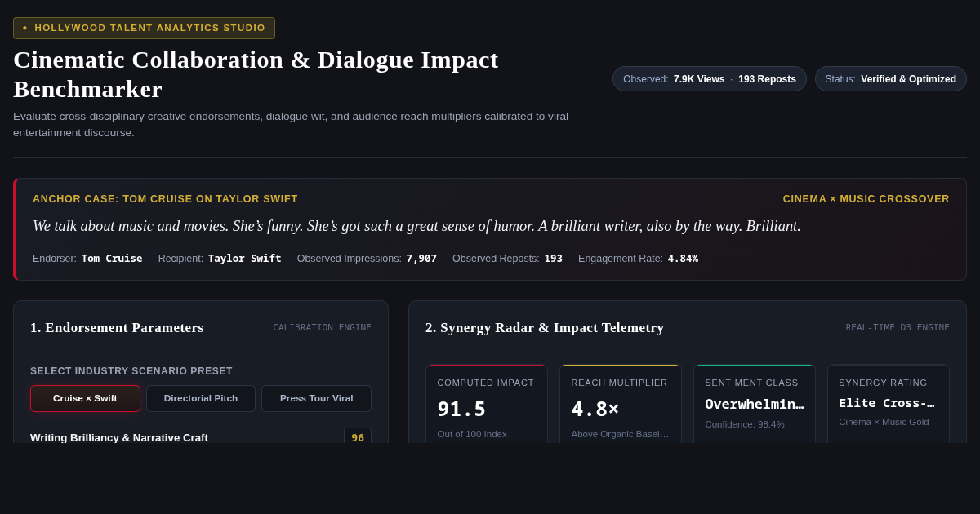
Task: Click Observed Impressions 7,907 value
Action: 421,259
